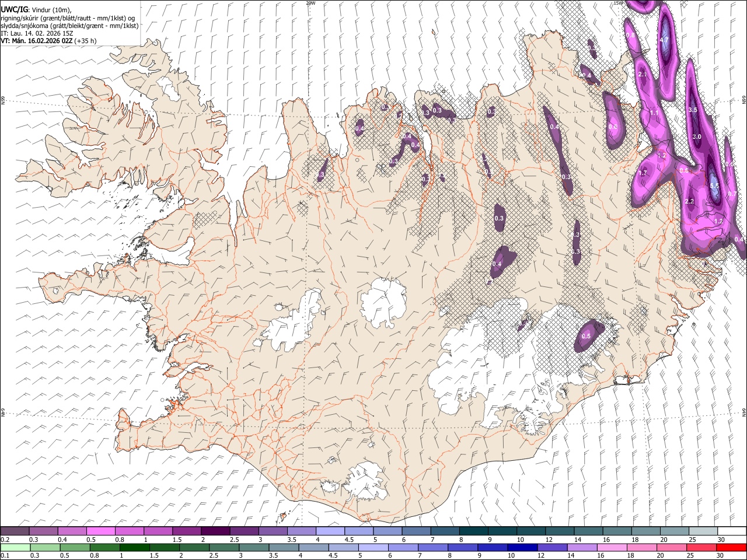Click the 'rigning/skúrir' legend description line
The height and width of the screenshot is (560, 747).
(69, 17)
